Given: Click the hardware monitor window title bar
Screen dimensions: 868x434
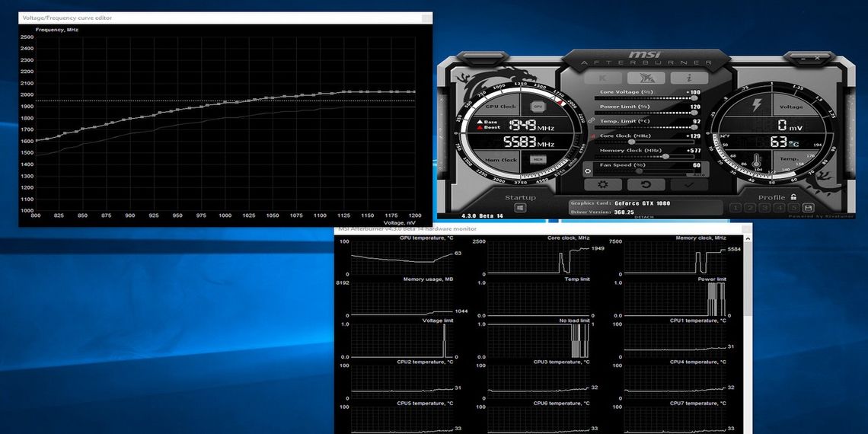Looking at the screenshot, I should [543, 228].
